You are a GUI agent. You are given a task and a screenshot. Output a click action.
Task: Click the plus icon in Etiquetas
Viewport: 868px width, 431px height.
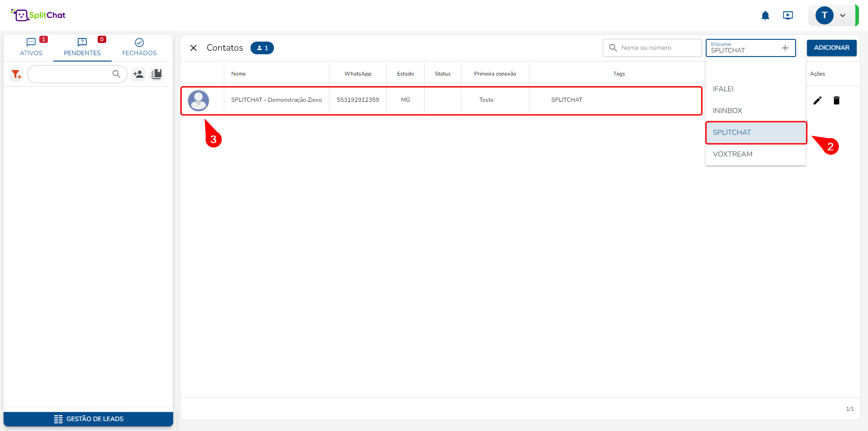point(785,48)
